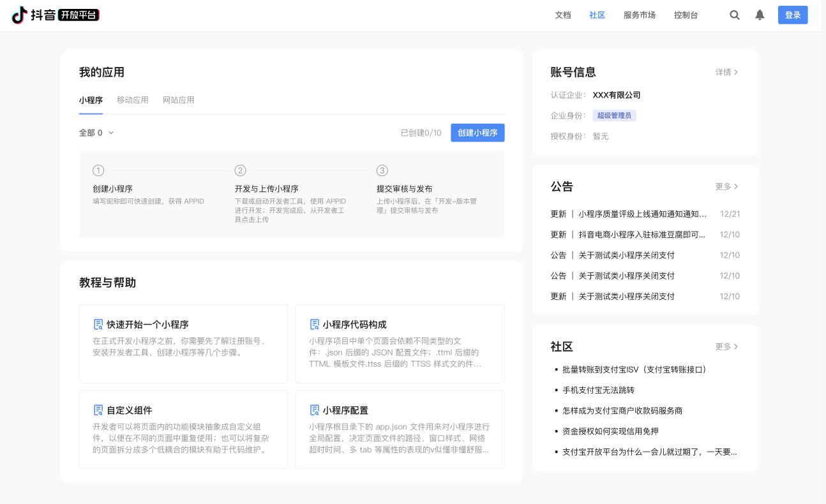This screenshot has width=826, height=504.
Task: Click the 创建小程序 button
Action: 477,133
